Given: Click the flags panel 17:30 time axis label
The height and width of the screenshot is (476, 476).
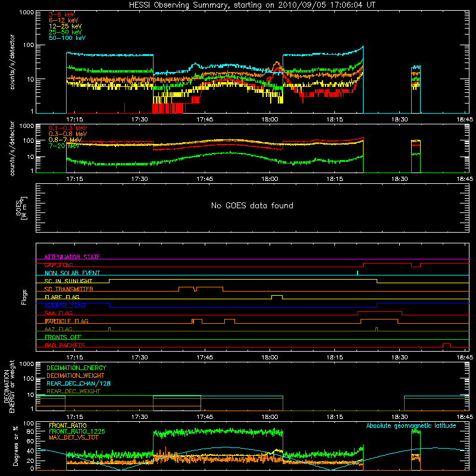Looking at the screenshot, I should point(140,358).
